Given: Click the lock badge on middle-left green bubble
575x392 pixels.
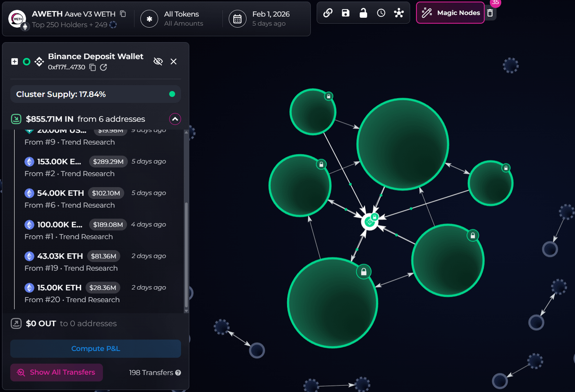Looking at the screenshot, I should (x=322, y=164).
